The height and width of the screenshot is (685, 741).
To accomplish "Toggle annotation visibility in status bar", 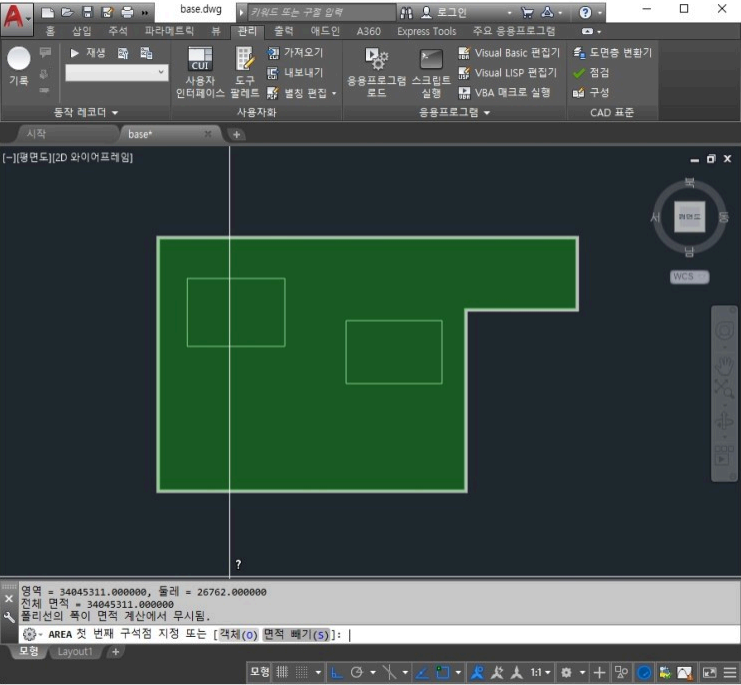I will pyautogui.click(x=477, y=672).
